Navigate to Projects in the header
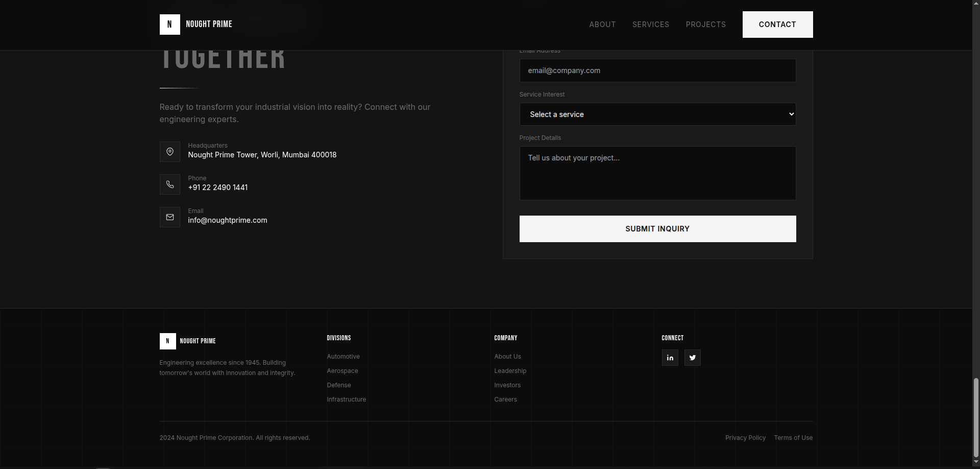The height and width of the screenshot is (469, 980). tap(705, 25)
